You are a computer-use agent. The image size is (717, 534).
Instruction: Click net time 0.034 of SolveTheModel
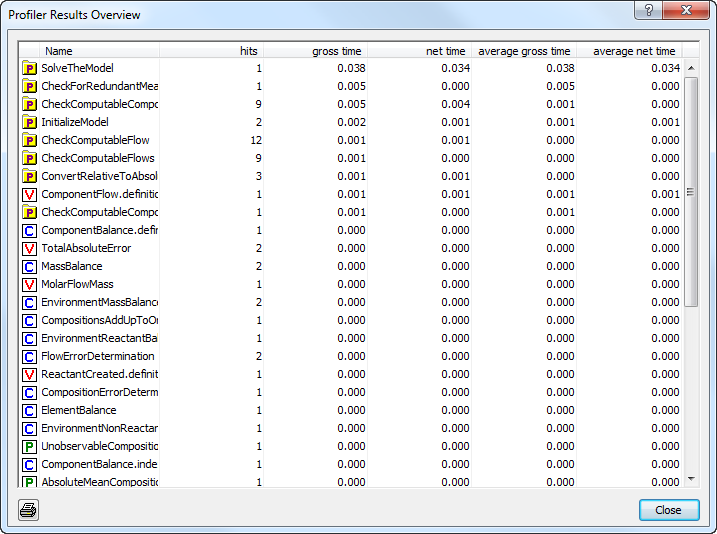(x=455, y=68)
